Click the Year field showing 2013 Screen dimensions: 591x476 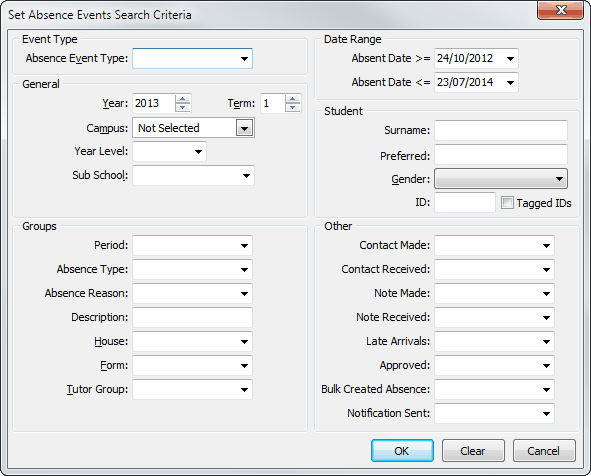tap(154, 103)
